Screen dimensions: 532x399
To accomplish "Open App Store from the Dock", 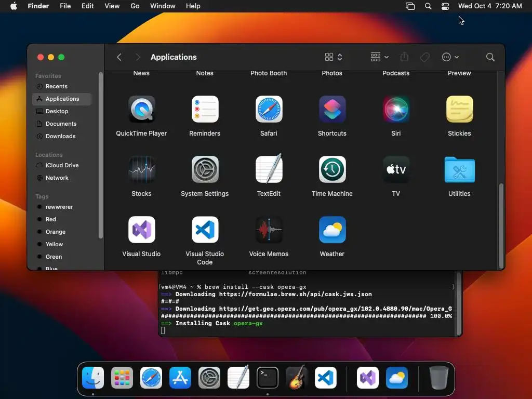I will 180,378.
